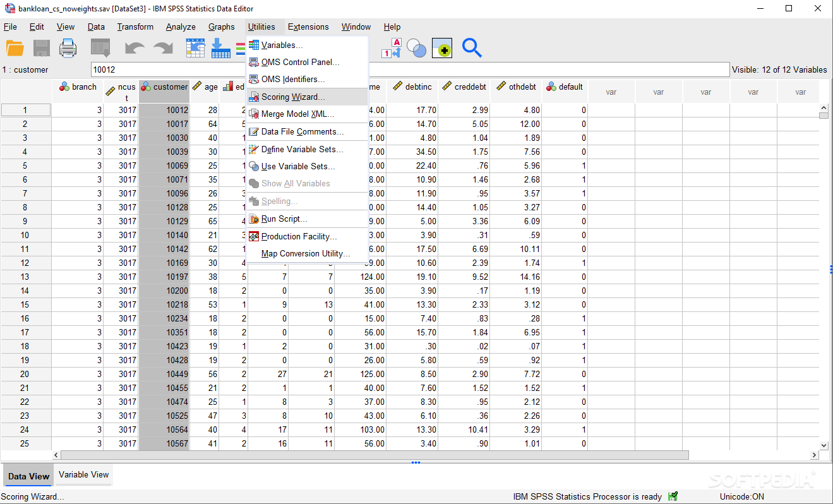Viewport: 833px width, 504px height.
Task: Select row 25 header
Action: (x=25, y=443)
